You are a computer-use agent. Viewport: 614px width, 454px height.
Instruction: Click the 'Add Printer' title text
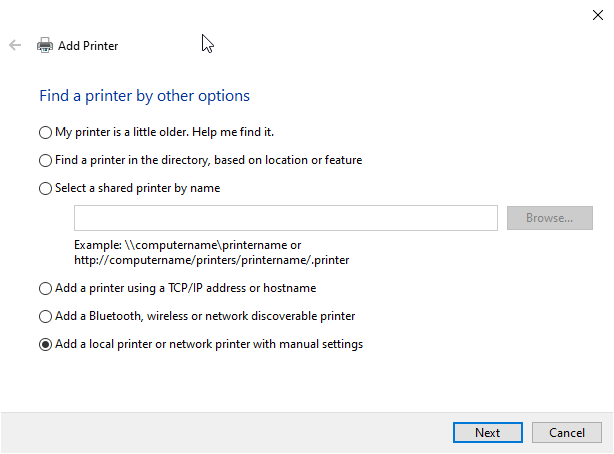(x=88, y=45)
